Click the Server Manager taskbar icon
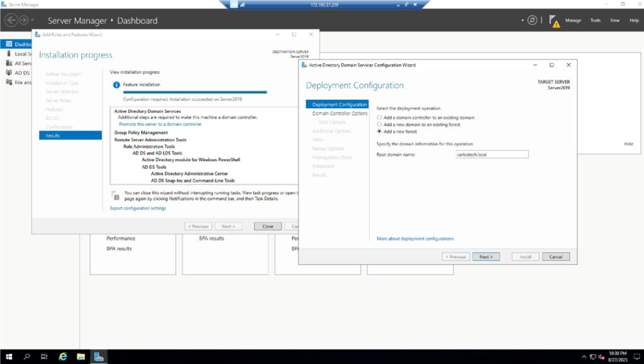The width and height of the screenshot is (644, 364). click(x=99, y=356)
